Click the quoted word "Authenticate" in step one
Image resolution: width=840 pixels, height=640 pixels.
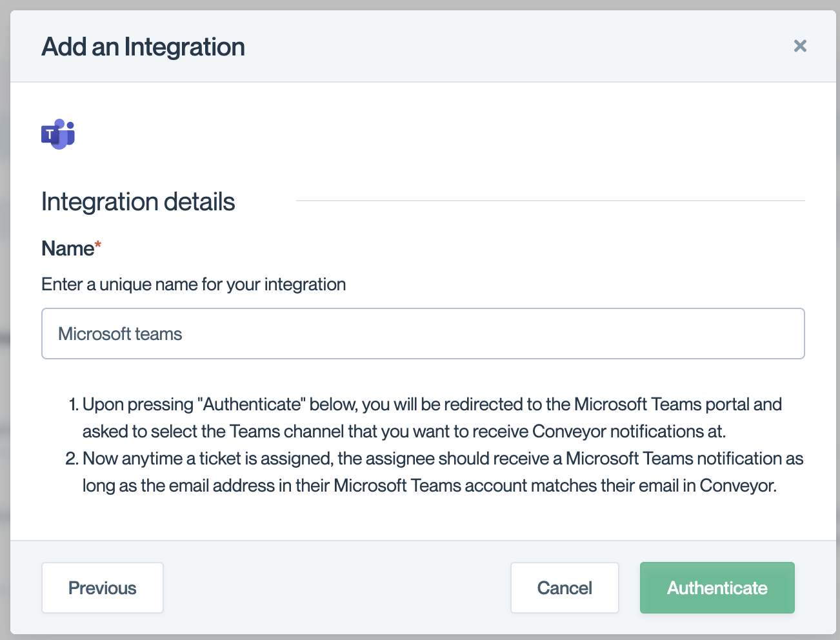tap(252, 405)
